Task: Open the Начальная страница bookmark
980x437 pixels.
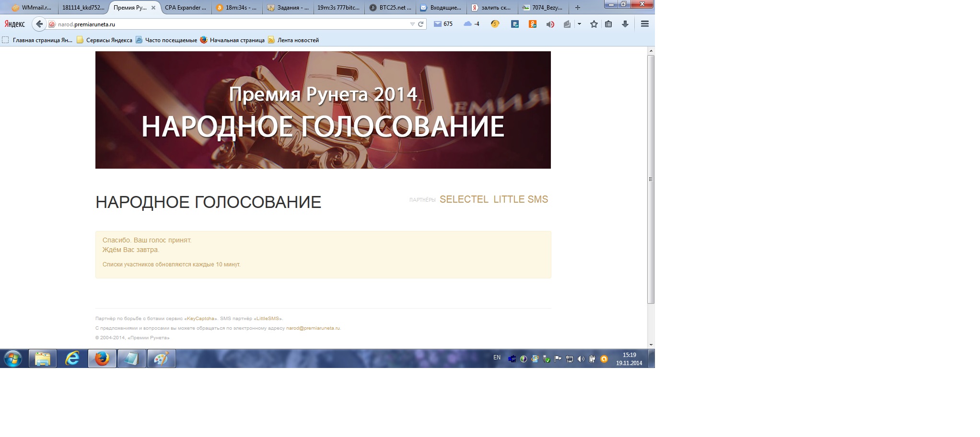Action: coord(233,40)
